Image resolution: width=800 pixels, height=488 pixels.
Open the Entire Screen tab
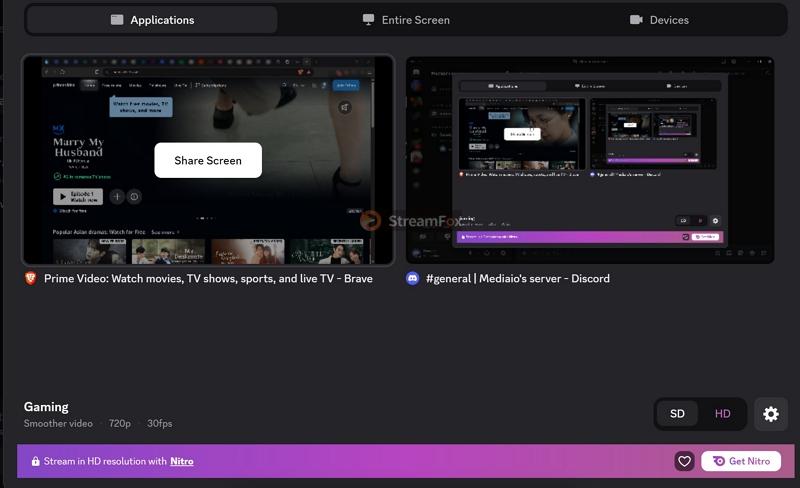[x=406, y=20]
